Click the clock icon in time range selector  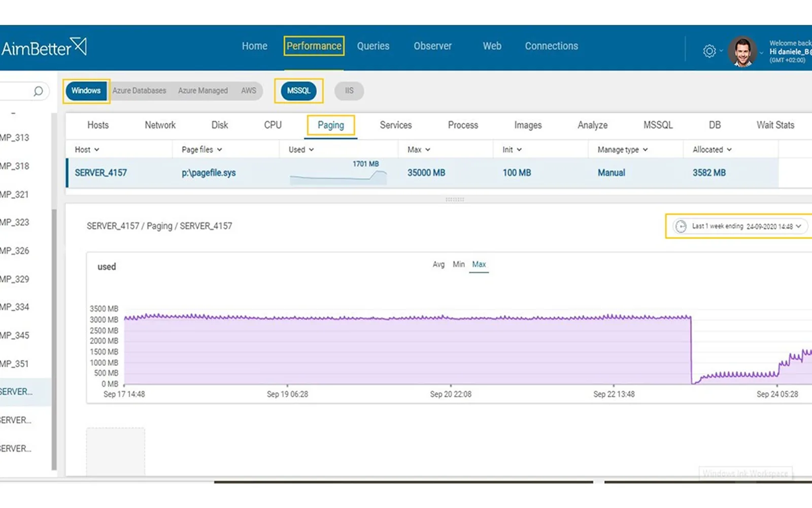pyautogui.click(x=681, y=226)
